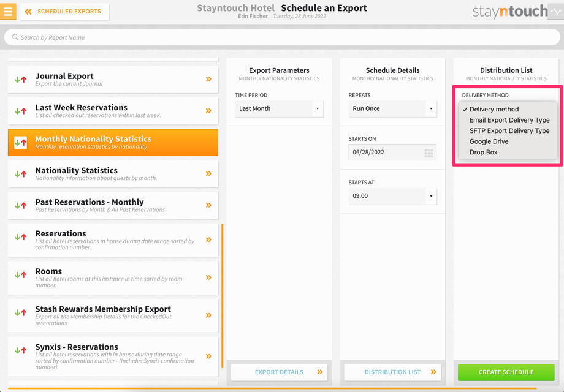Open the Repeats dropdown showing Run Once

click(x=393, y=108)
